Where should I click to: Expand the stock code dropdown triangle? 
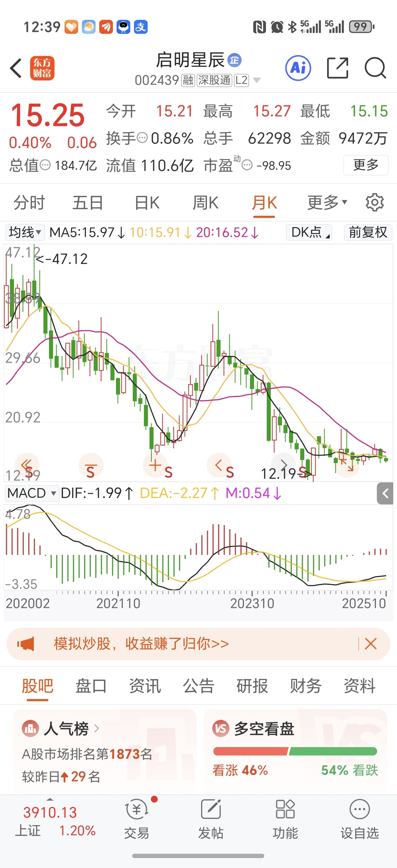pos(257,80)
